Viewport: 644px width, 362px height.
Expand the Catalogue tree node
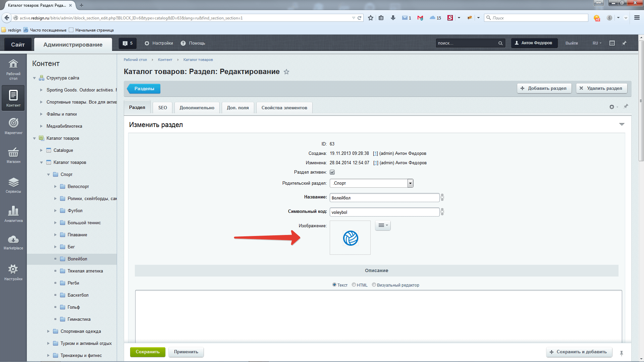coord(41,150)
